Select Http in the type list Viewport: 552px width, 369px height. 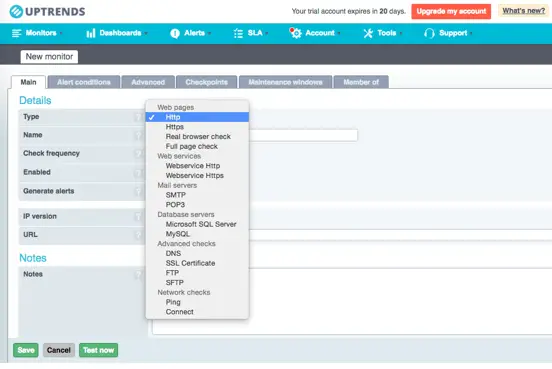coord(197,117)
